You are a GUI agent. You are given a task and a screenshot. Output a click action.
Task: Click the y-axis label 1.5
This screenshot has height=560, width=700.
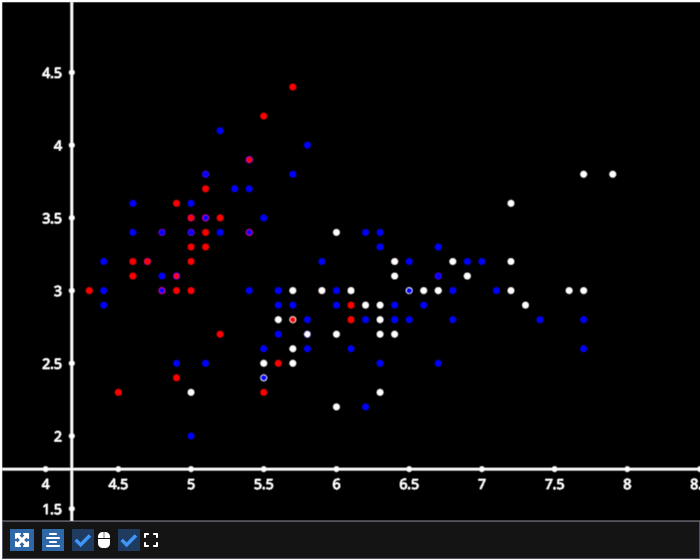(52, 509)
